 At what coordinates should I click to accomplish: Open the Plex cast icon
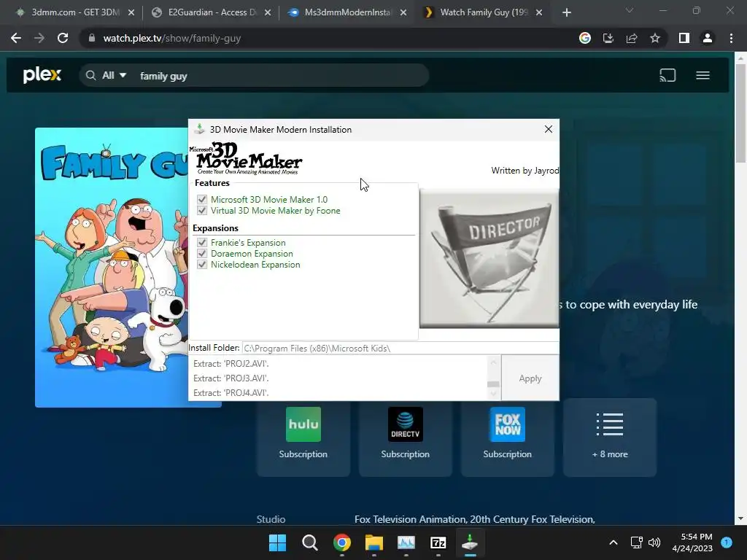[x=667, y=75]
